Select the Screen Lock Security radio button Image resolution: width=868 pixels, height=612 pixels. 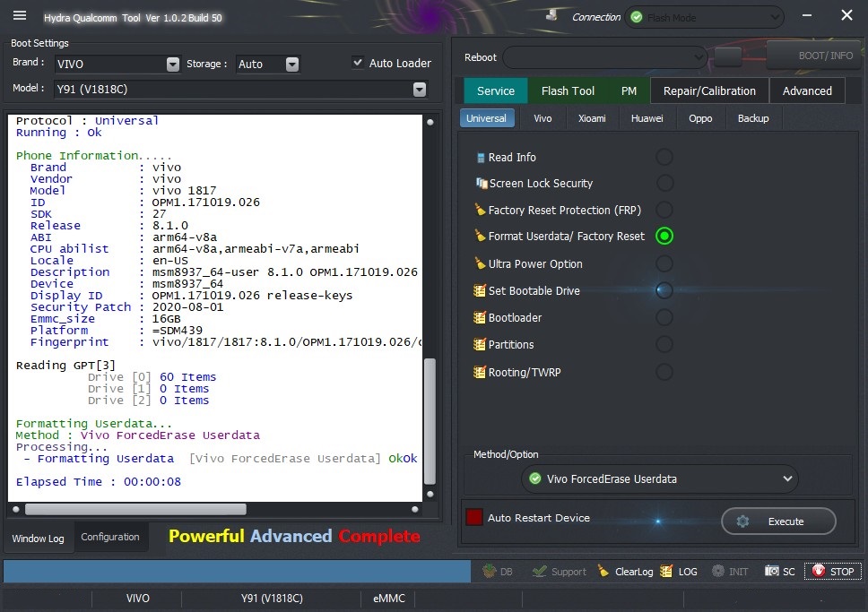(x=664, y=183)
